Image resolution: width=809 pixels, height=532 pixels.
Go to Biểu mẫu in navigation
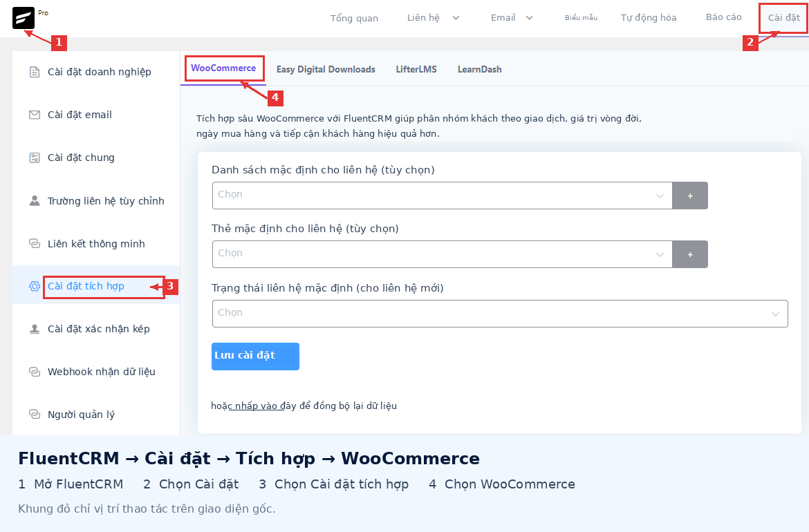581,17
